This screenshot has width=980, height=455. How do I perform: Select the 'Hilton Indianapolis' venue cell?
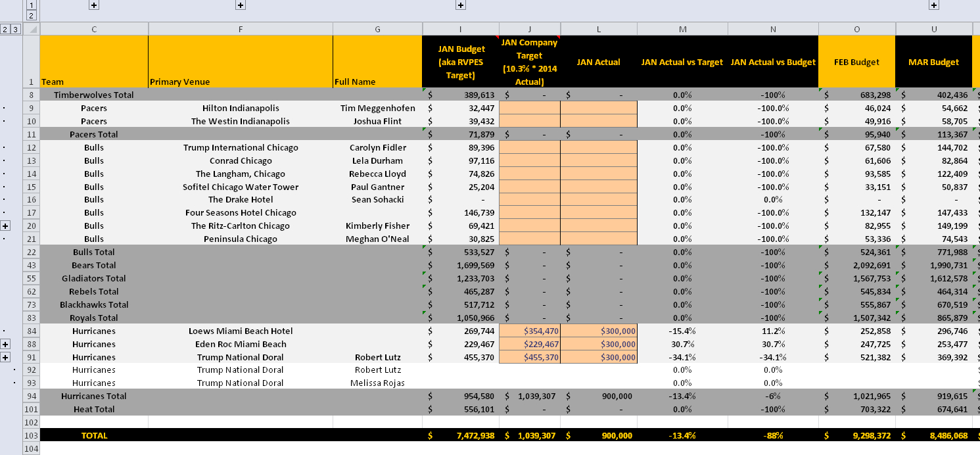tap(241, 108)
